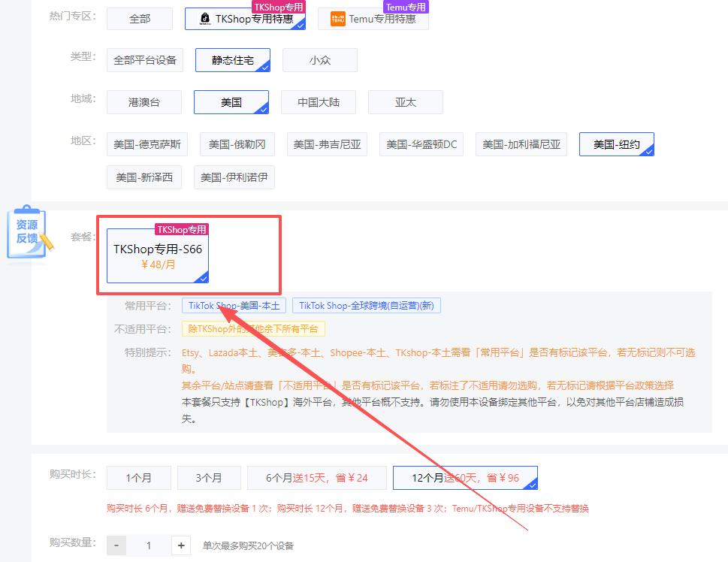Image resolution: width=728 pixels, height=562 pixels.
Task: Choose 亚太 region option
Action: pyautogui.click(x=406, y=102)
